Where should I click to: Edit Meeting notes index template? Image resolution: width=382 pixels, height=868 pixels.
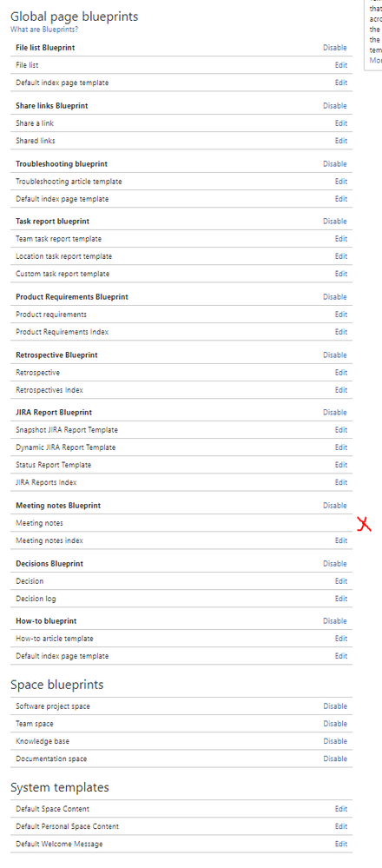click(341, 540)
